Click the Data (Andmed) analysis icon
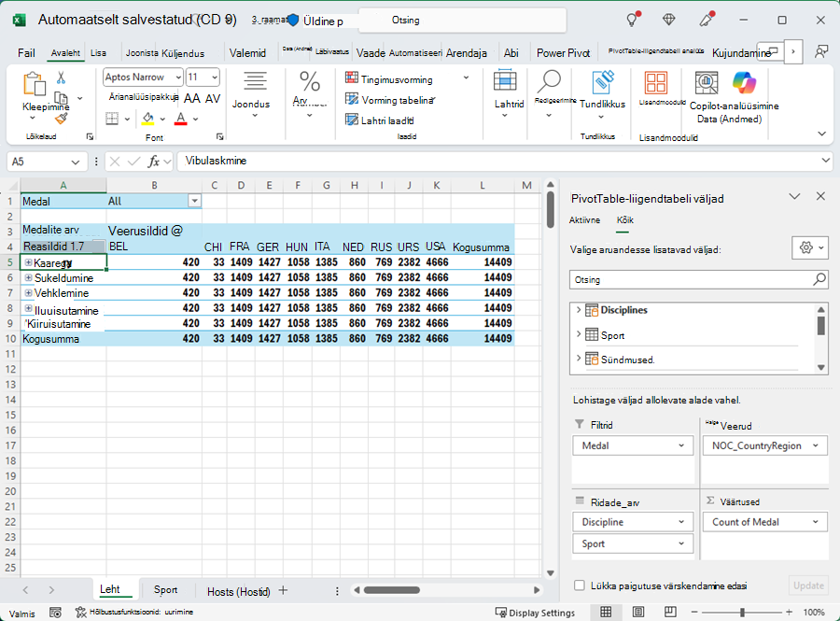Screen dimensions: 840x621 pos(707,83)
